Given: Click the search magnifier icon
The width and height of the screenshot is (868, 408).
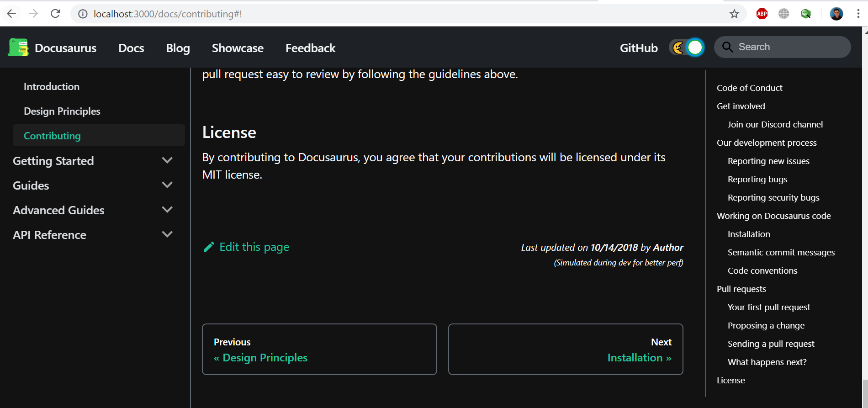Looking at the screenshot, I should pos(727,47).
